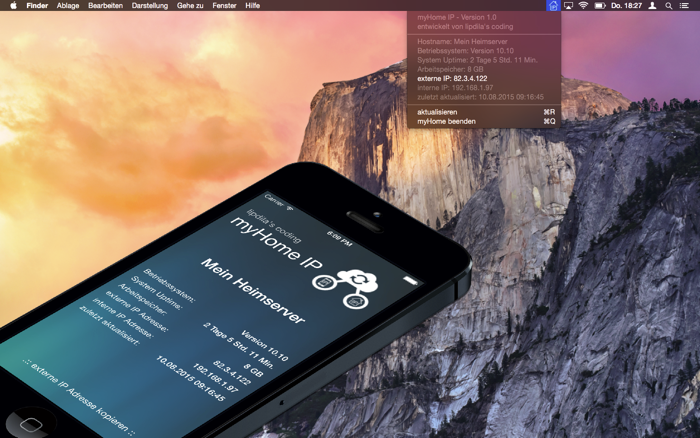Open Spotlight search magnifier
The width and height of the screenshot is (700, 438).
tap(668, 6)
